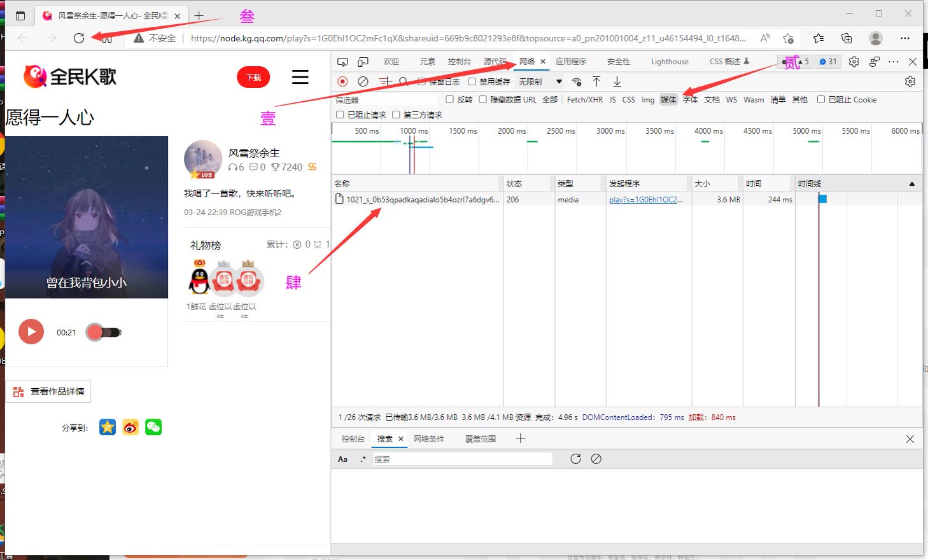Stop recording the network log
Viewport: 928px width, 560px height.
(x=342, y=81)
